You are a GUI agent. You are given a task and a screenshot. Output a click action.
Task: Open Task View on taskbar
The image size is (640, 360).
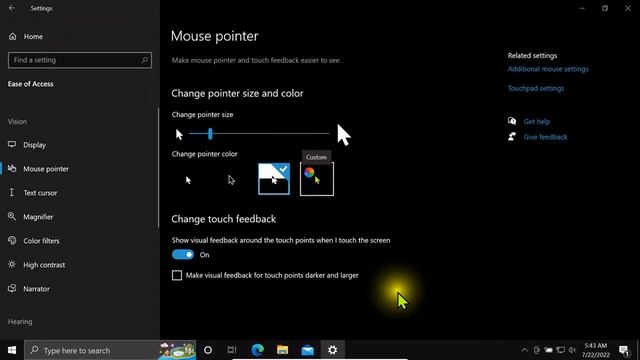[x=232, y=350]
